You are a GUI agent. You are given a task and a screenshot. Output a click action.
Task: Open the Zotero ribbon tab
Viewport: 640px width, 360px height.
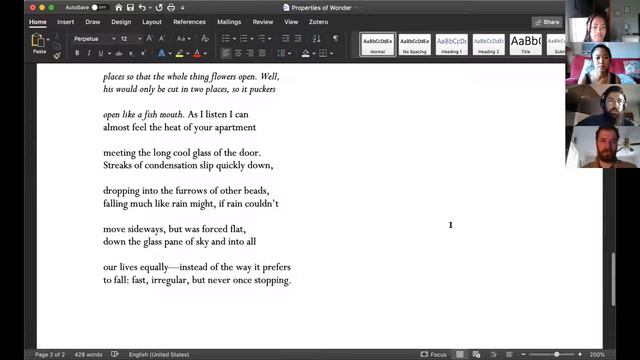[x=318, y=22]
